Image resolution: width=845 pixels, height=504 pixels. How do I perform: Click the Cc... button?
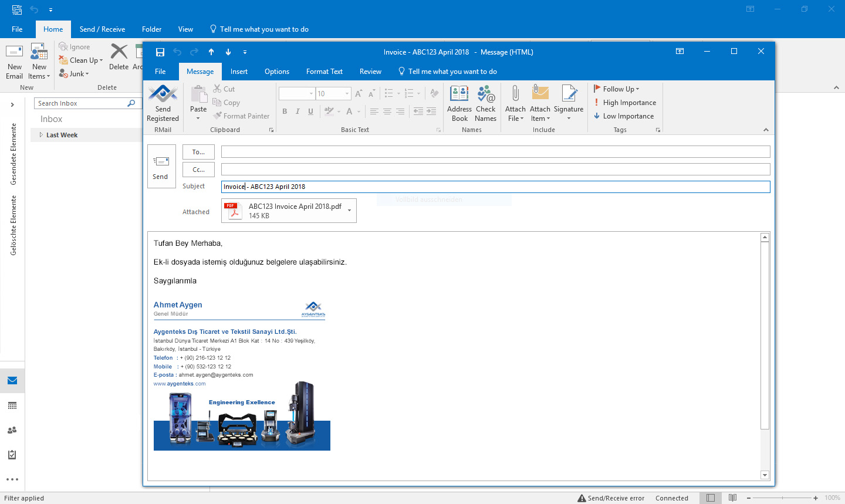pos(198,170)
